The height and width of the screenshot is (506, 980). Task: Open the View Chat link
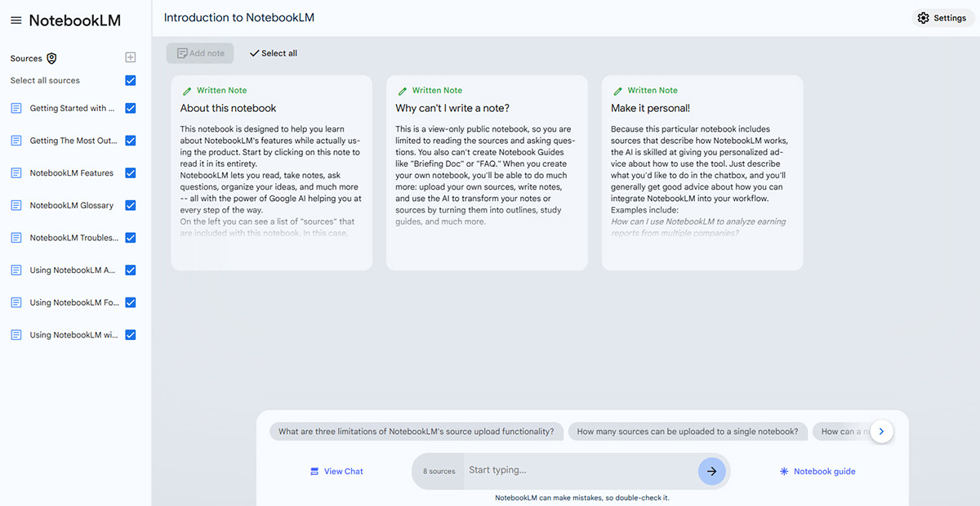336,472
